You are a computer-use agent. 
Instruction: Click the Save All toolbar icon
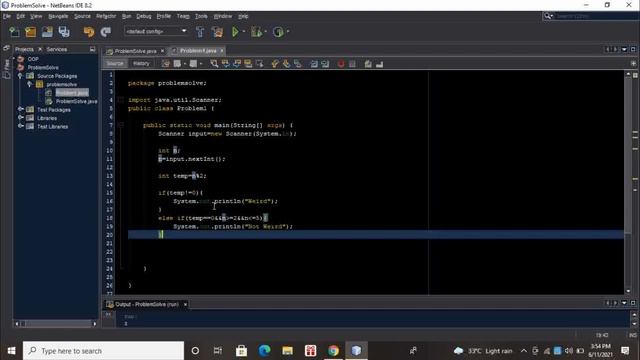tap(64, 31)
